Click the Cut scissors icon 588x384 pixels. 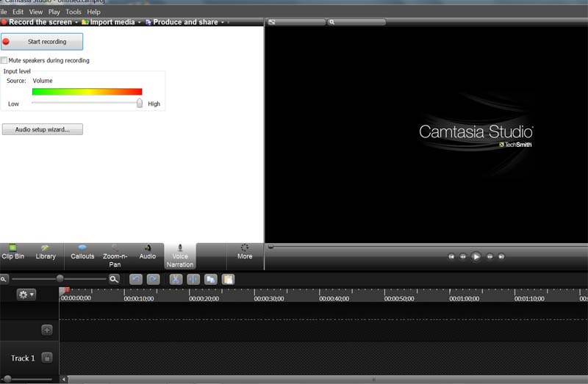(176, 280)
